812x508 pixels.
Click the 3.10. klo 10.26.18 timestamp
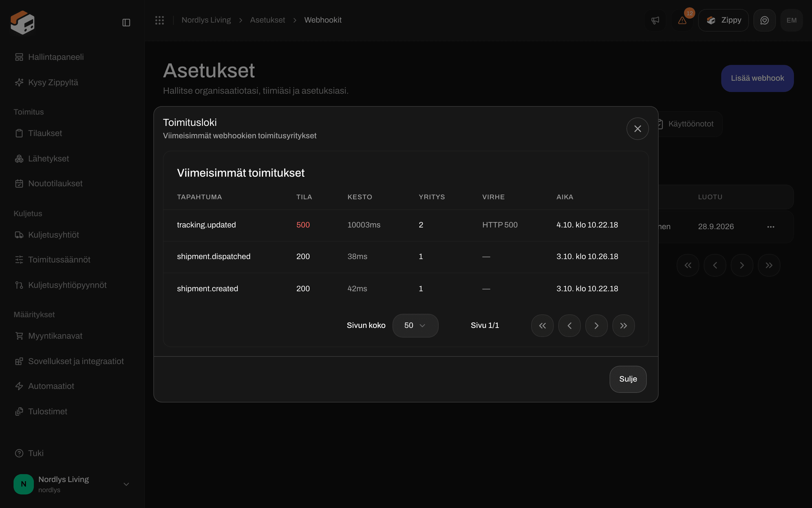(587, 257)
